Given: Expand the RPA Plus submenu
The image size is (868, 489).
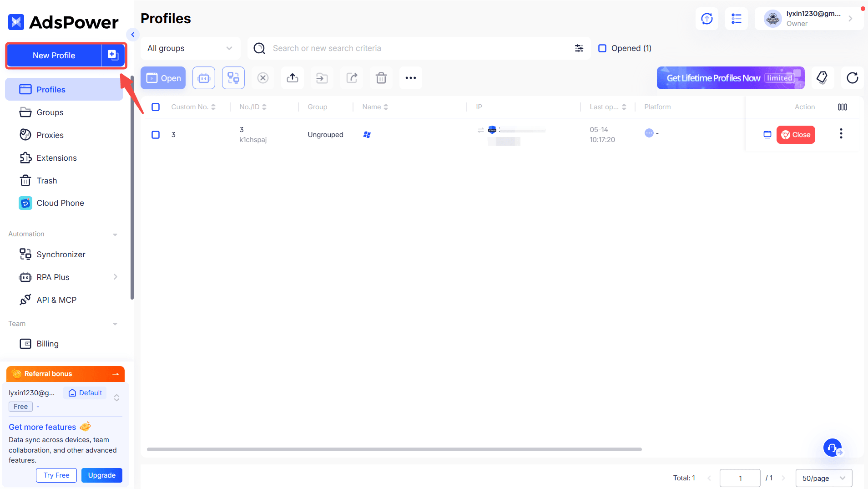Looking at the screenshot, I should [116, 277].
